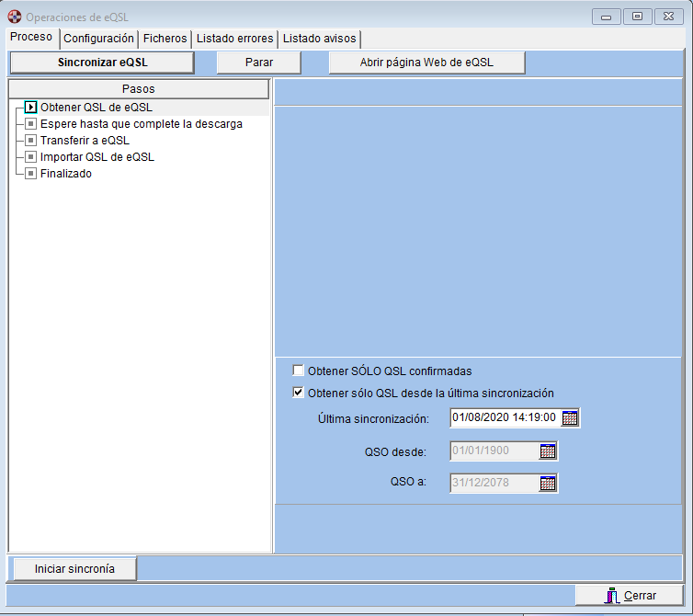The height and width of the screenshot is (616, 693).
Task: Open the Configuración tab
Action: pos(98,39)
